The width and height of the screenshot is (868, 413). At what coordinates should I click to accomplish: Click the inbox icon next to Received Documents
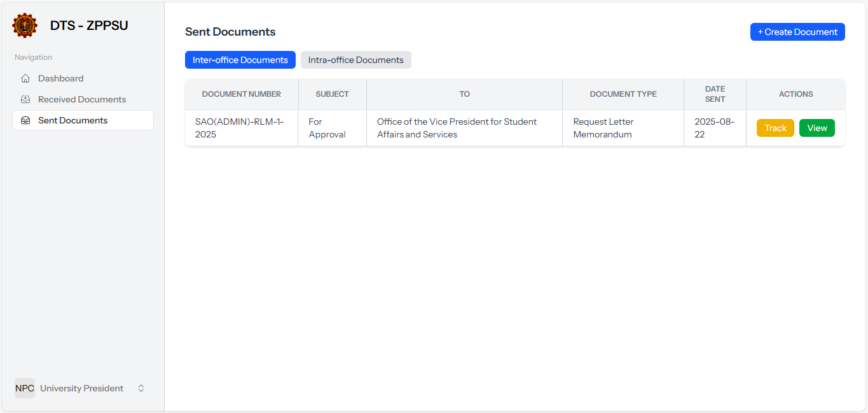25,99
